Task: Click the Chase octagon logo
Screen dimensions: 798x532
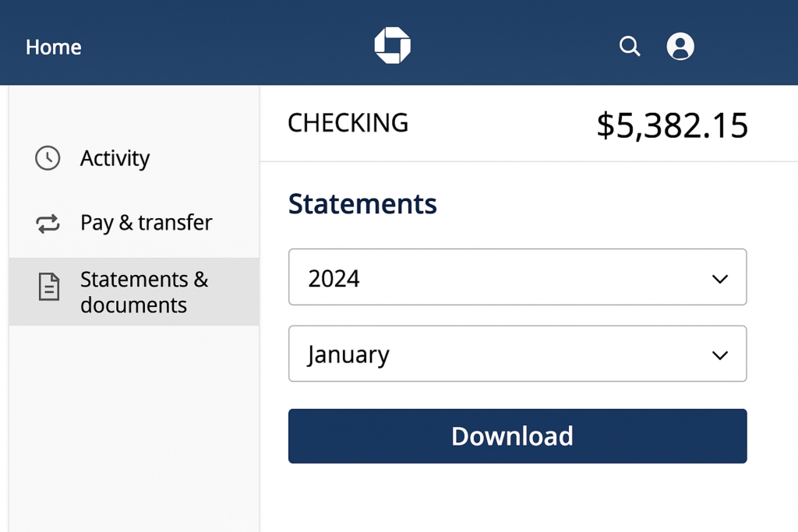Action: (x=392, y=46)
